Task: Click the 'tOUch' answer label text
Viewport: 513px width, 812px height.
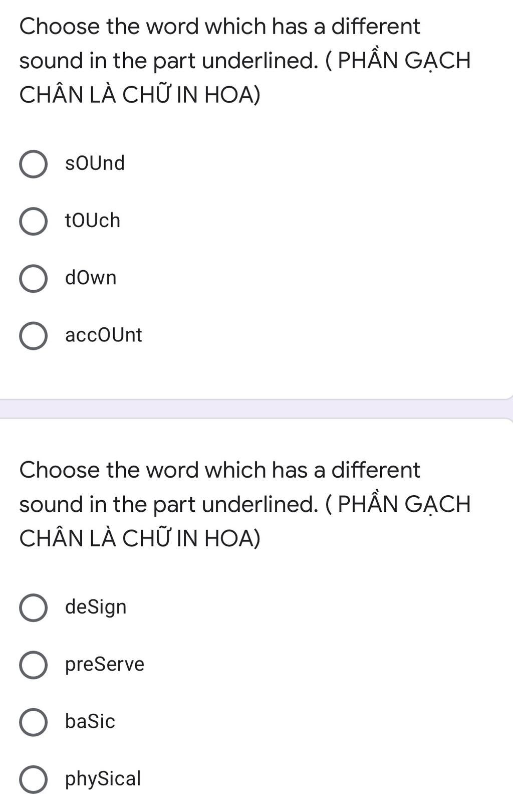Action: coord(93,221)
